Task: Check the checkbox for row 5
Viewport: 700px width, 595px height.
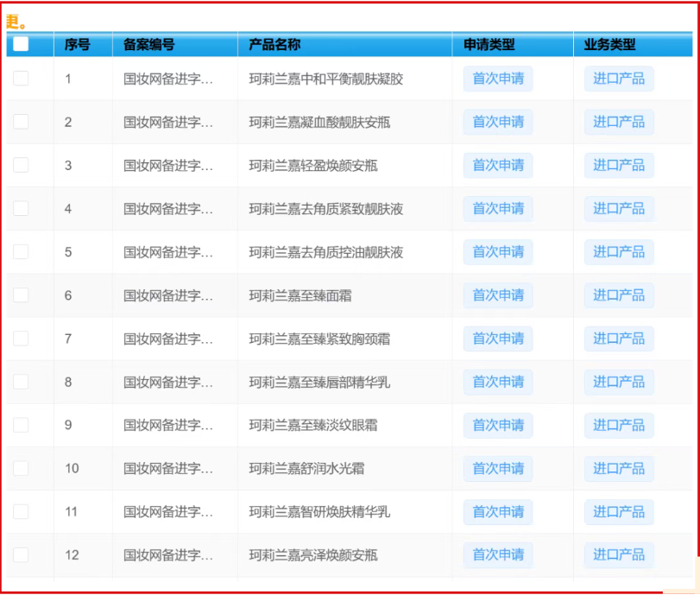Action: point(21,251)
